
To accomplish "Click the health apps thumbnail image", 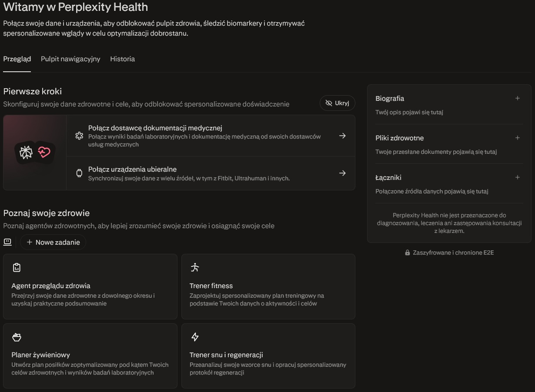I will [35, 152].
